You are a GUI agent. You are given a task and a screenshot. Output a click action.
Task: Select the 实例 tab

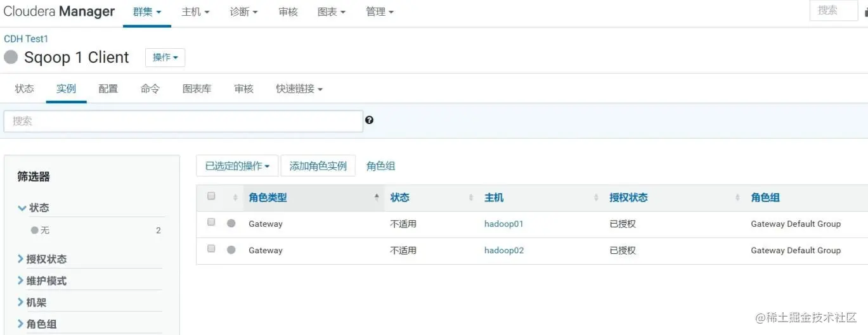pos(66,89)
